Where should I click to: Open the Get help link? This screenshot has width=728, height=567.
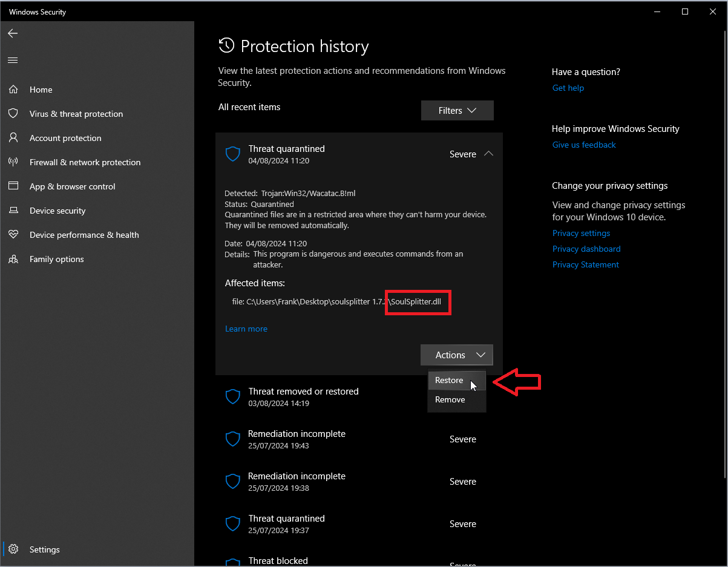click(568, 88)
